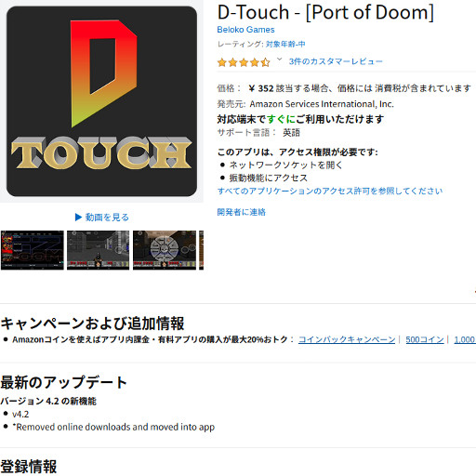Click the 最新のアップデート section heading
This screenshot has height=476, width=476.
coord(64,382)
